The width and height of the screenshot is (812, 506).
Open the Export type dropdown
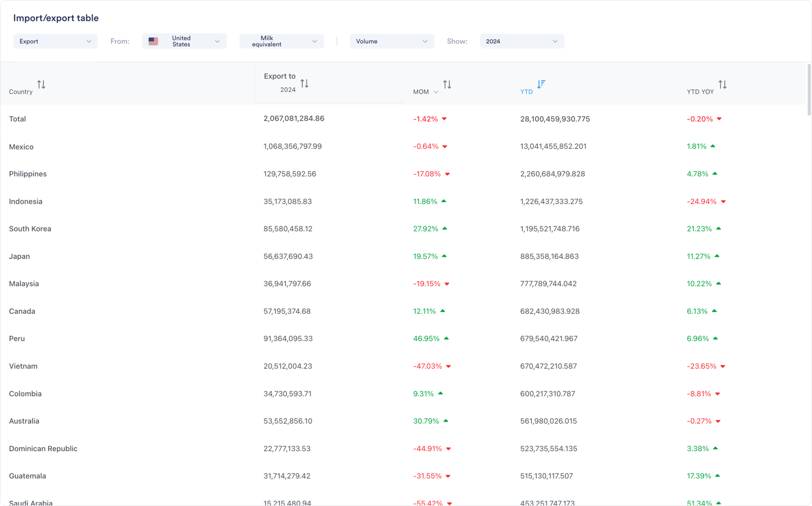pos(55,42)
